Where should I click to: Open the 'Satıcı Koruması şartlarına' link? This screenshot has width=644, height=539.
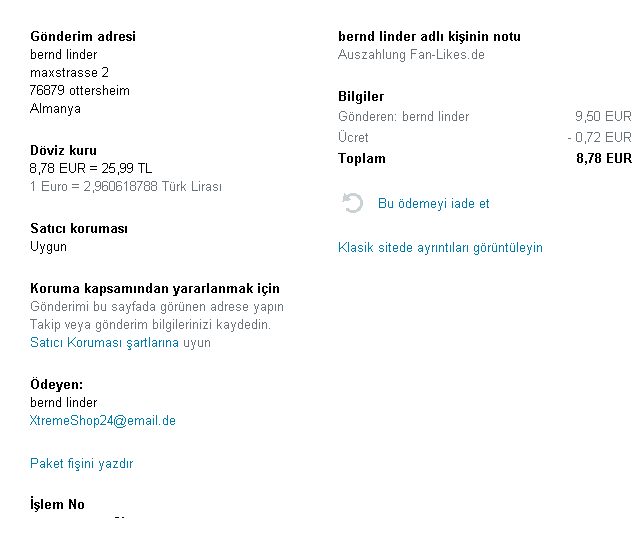[x=104, y=343]
